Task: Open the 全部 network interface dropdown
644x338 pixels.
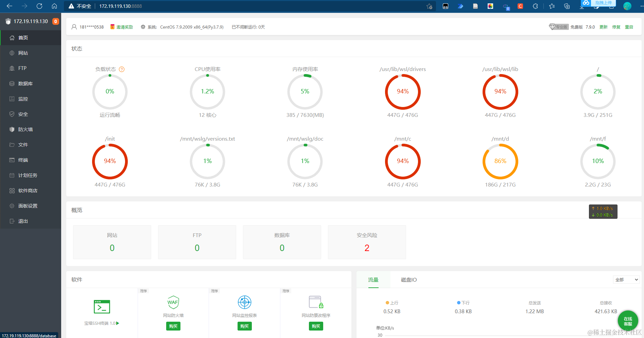Action: click(627, 280)
